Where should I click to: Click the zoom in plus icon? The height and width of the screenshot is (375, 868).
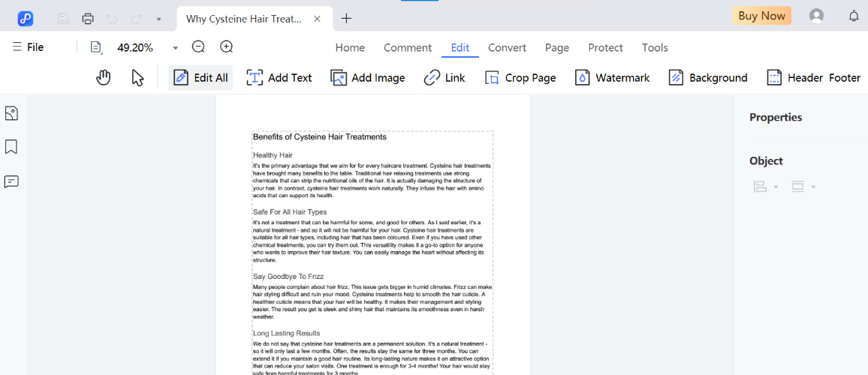(227, 47)
